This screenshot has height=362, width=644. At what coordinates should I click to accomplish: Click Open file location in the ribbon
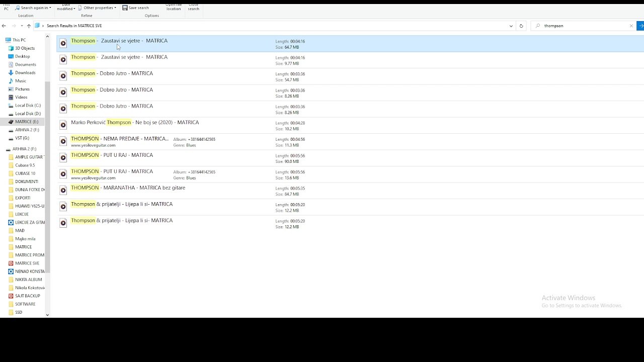coord(174,7)
